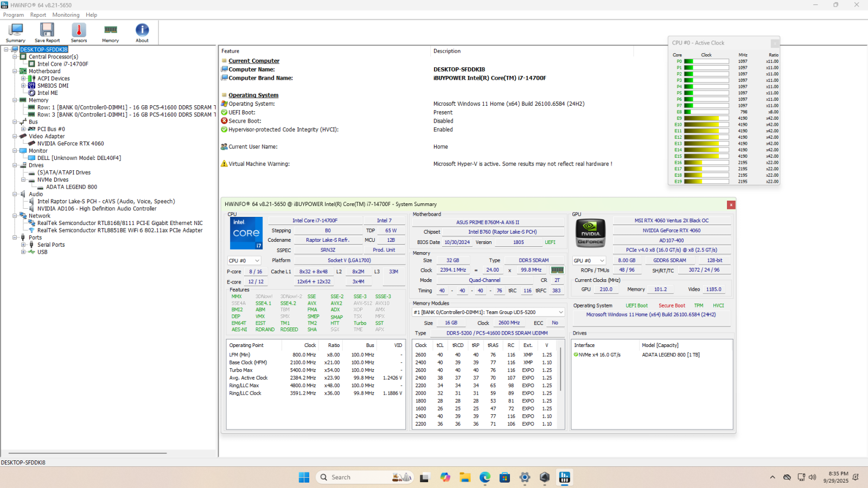Expand the Serial Ports tree node

pos(23,245)
